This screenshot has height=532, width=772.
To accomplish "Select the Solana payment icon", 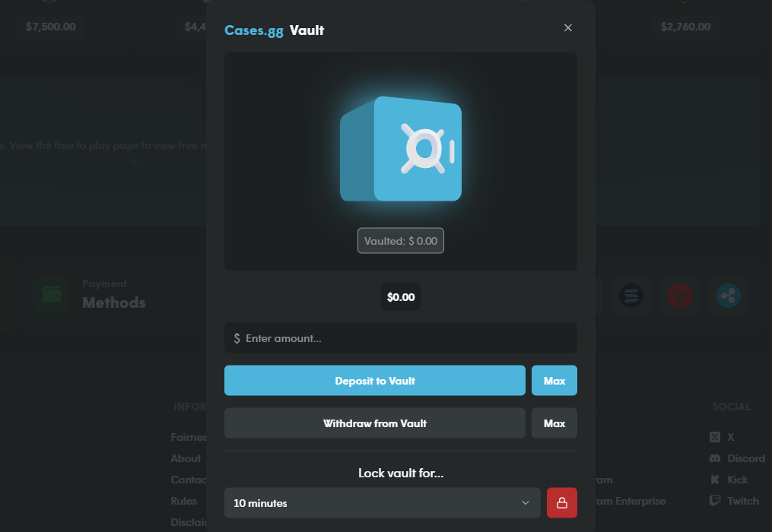I will [x=631, y=295].
